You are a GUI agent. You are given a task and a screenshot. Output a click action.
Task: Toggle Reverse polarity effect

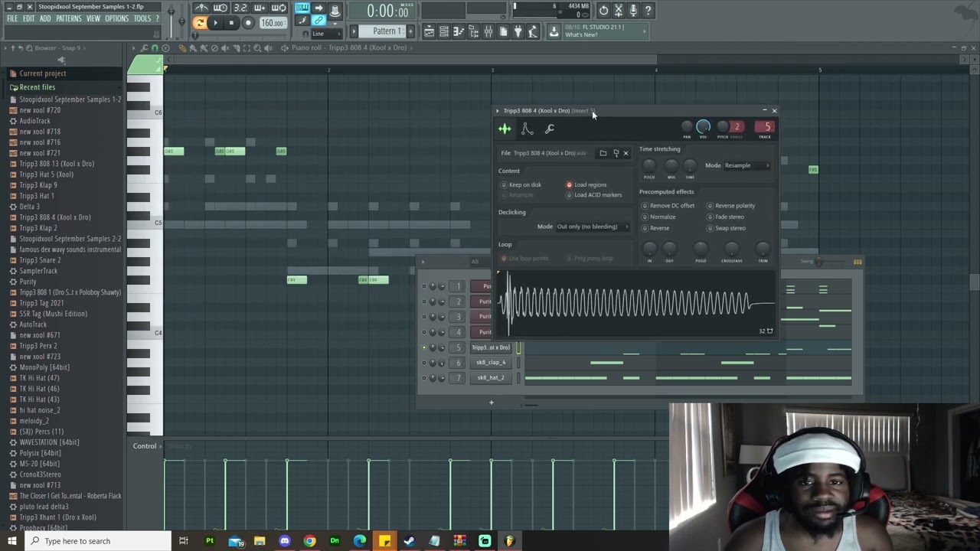pyautogui.click(x=730, y=206)
